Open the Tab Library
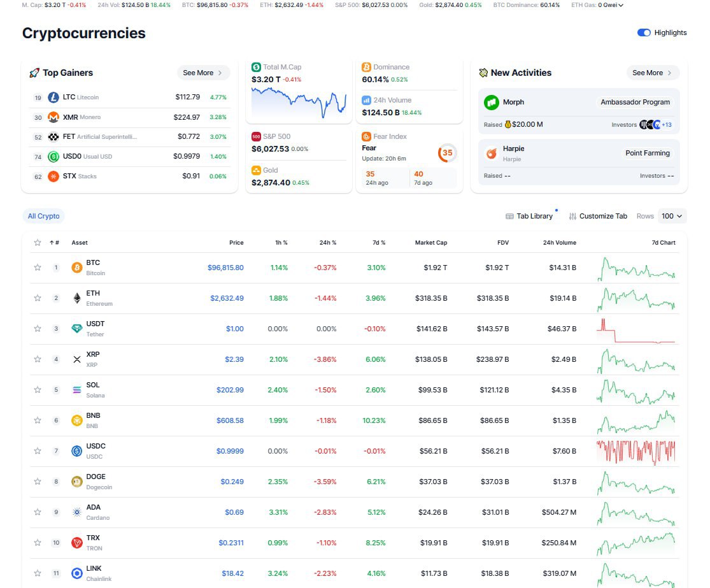This screenshot has width=710, height=588. tap(529, 216)
